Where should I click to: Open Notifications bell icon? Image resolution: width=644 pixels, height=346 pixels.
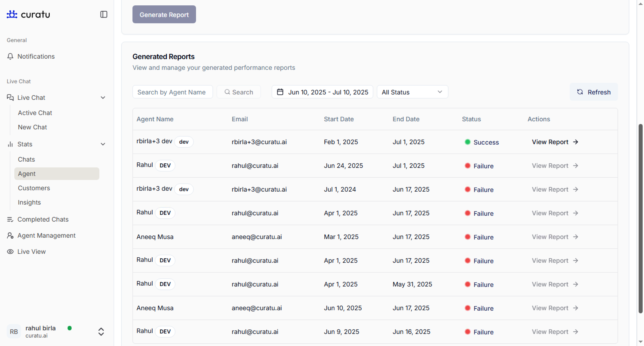(x=10, y=56)
